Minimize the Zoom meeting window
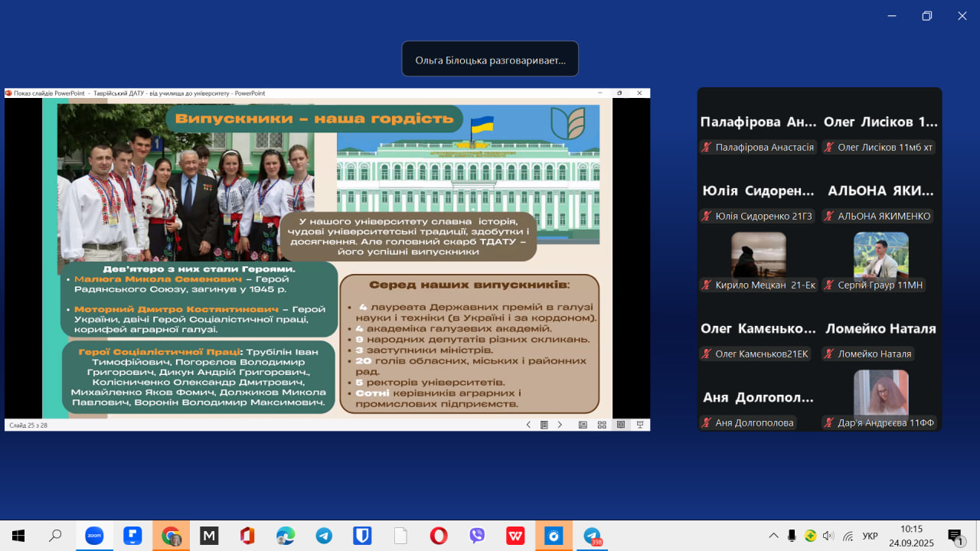The height and width of the screenshot is (551, 980). tap(891, 15)
